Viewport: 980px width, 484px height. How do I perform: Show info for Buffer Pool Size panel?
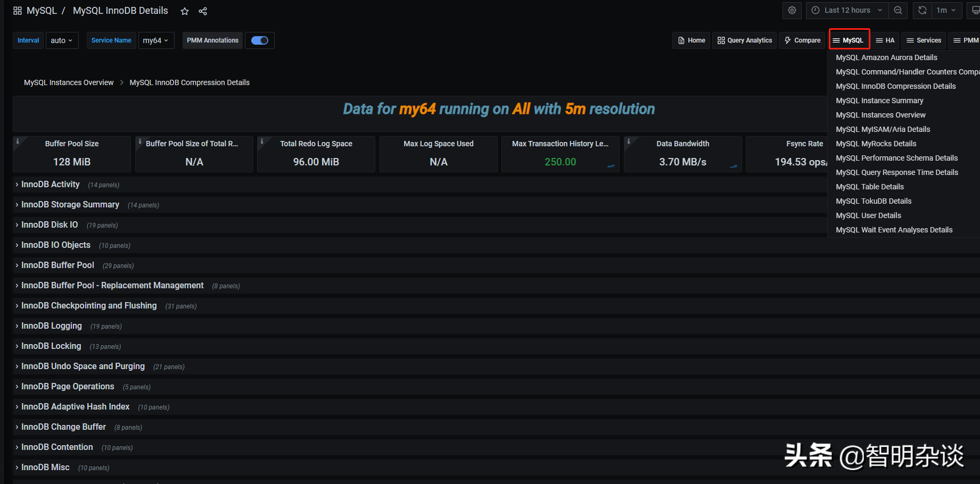click(x=18, y=141)
